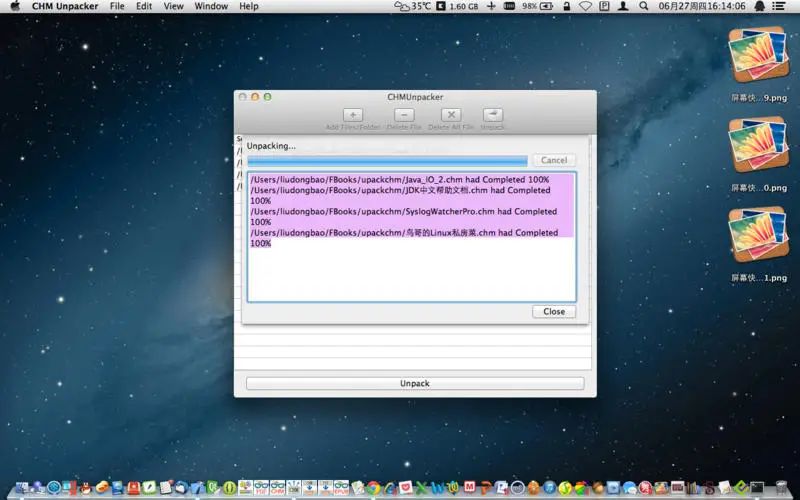
Task: Click the user account silhouette icon
Action: coord(623,6)
